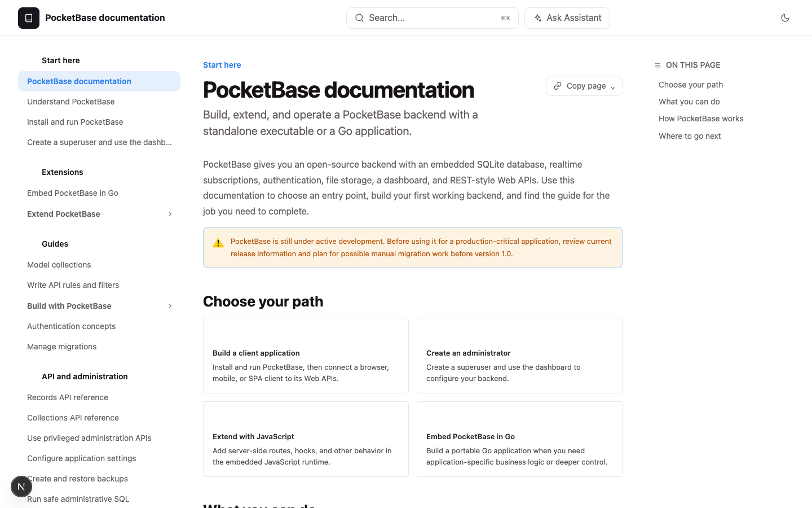The height and width of the screenshot is (508, 812).
Task: Open the Copy page dropdown arrow
Action: pos(612,87)
